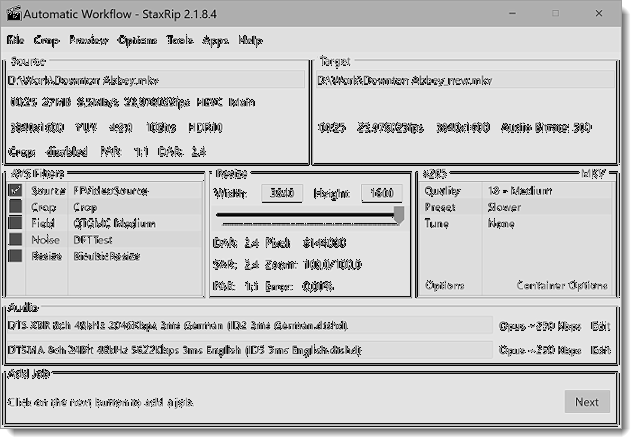
Task: Click the Preset Slower setting
Action: (516, 207)
